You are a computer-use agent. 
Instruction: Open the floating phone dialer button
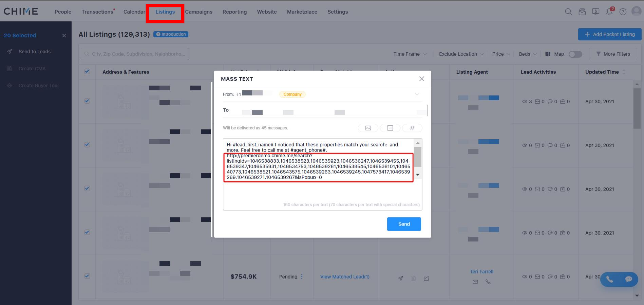[610, 280]
